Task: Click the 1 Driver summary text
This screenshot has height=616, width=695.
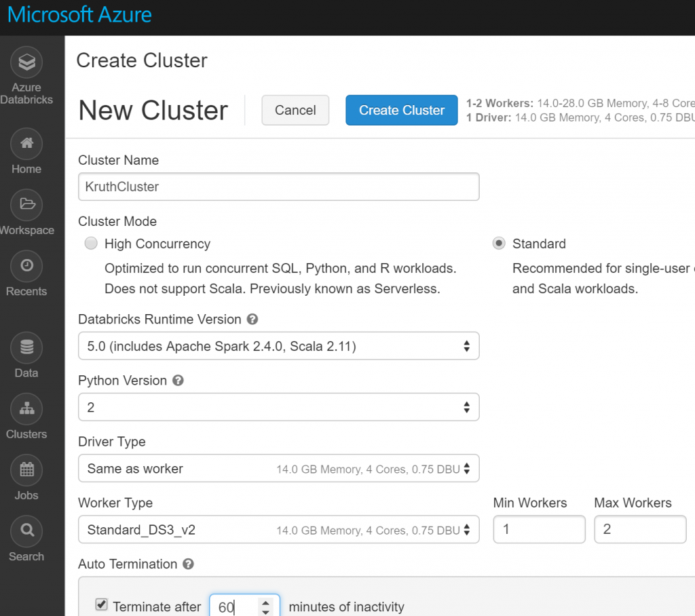Action: coord(580,117)
